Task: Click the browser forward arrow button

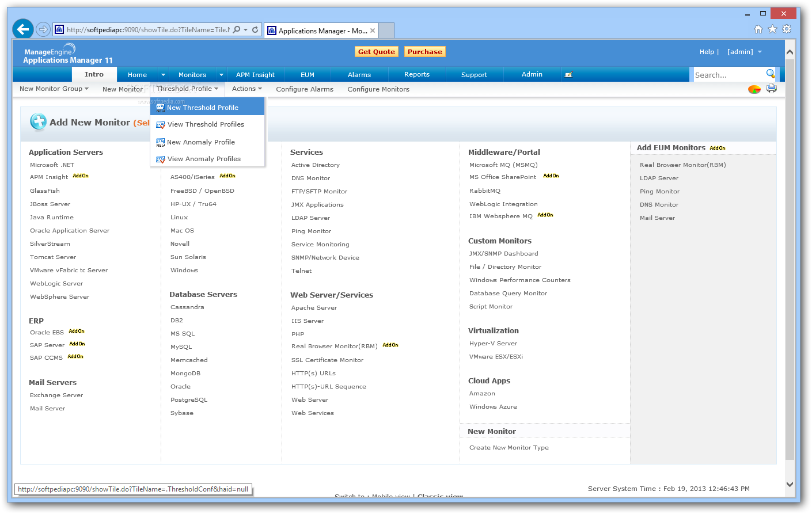Action: pyautogui.click(x=43, y=29)
